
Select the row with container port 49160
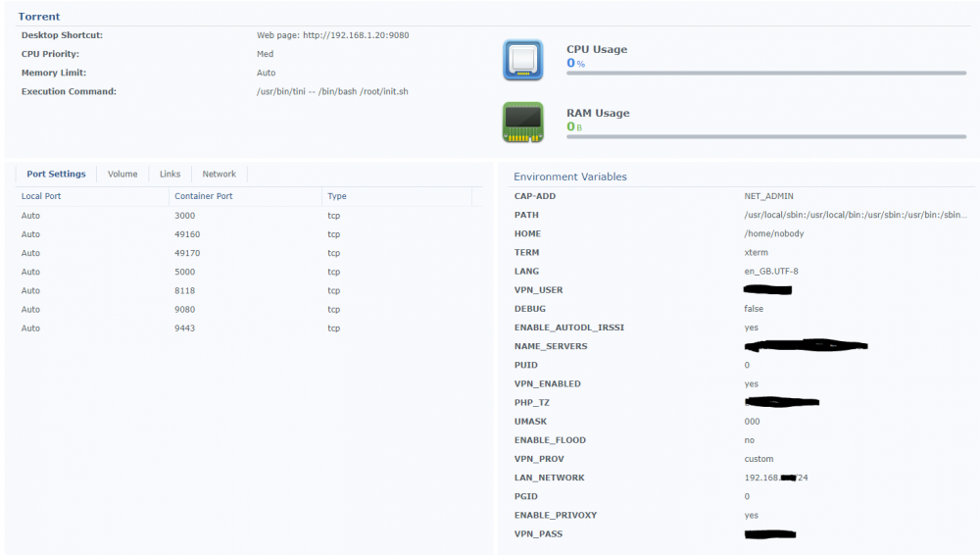[249, 234]
